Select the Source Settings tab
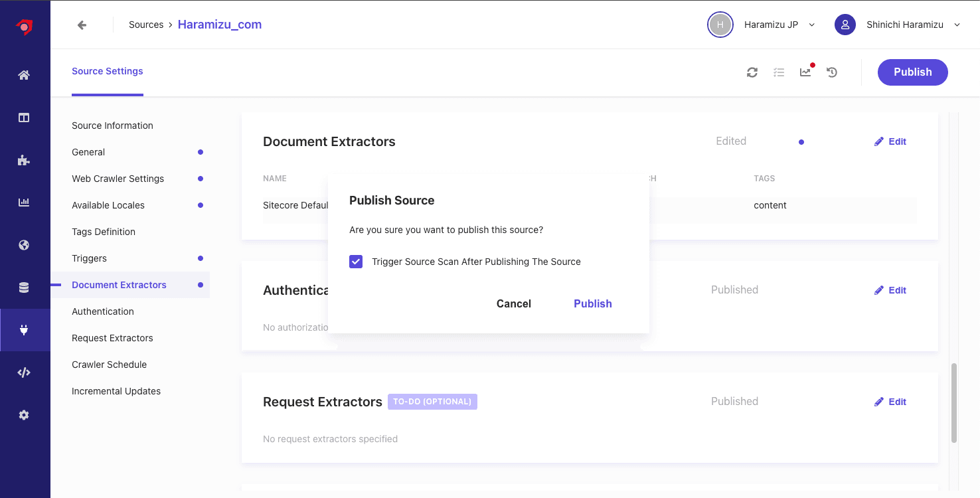Screen dimensions: 980x498 coord(108,71)
